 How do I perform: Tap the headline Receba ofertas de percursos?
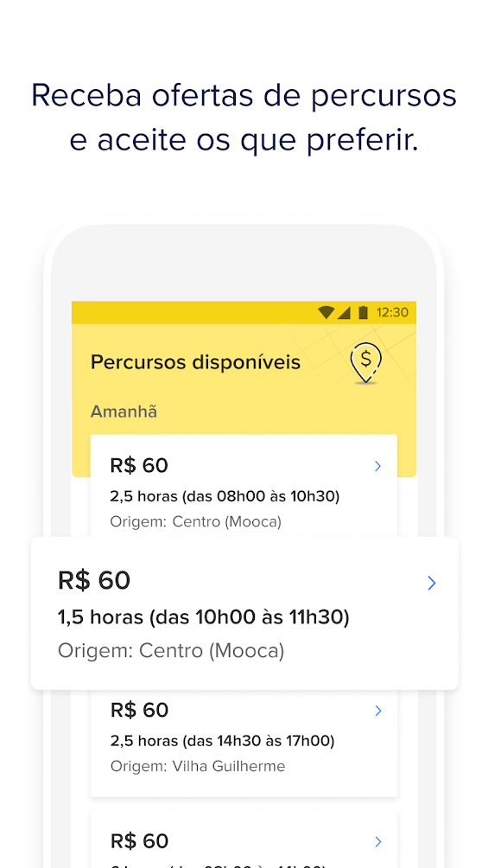(x=244, y=95)
